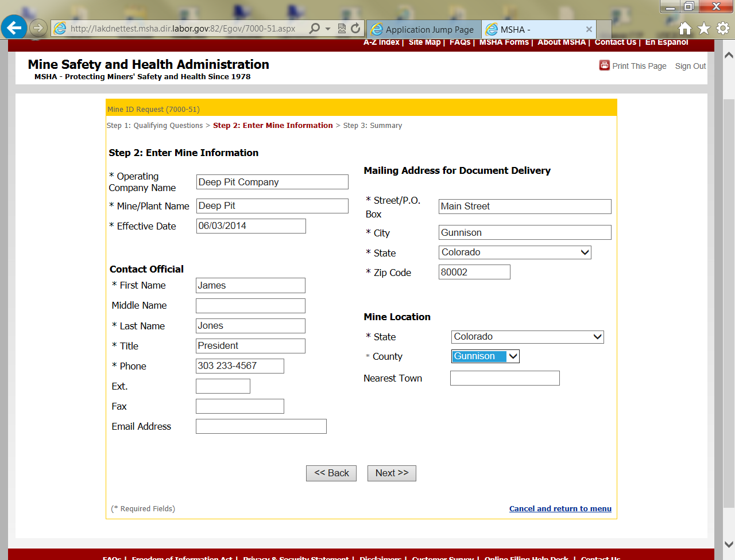Close the MSHA browser tab
This screenshot has width=735, height=560.
589,29
